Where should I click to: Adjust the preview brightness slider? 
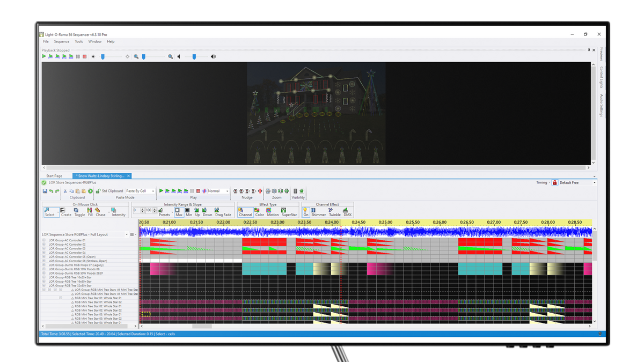(x=103, y=56)
